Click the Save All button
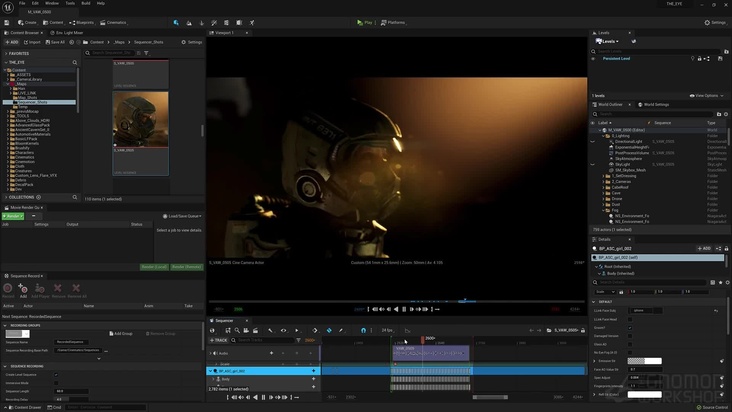 [x=55, y=42]
